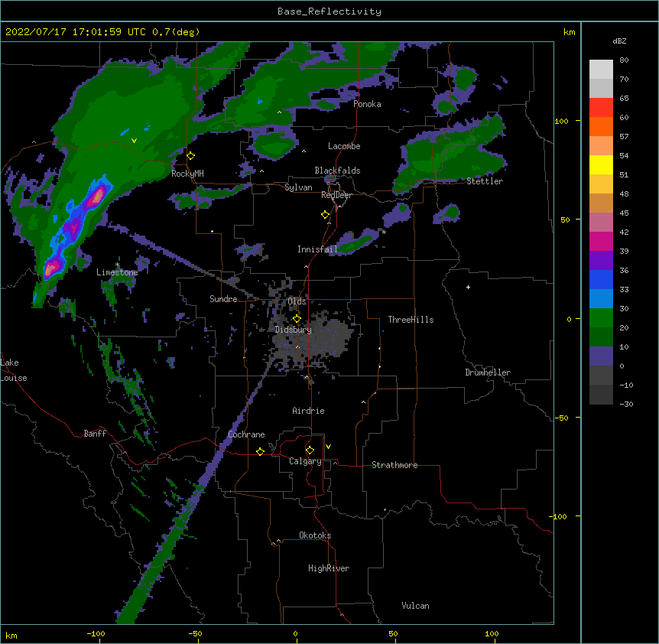Select the white plus marker north of Drumheller
The image size is (659, 644).
tap(468, 287)
